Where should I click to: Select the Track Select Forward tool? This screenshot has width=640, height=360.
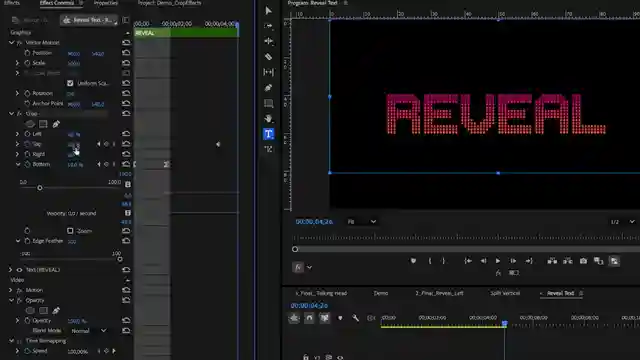tap(268, 26)
